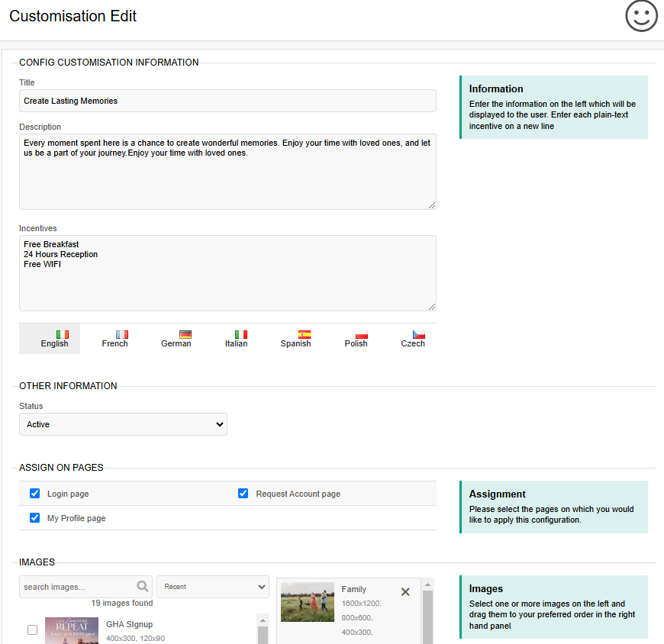Tick the GHA Signup image checkbox
The height and width of the screenshot is (644, 664).
point(32,630)
